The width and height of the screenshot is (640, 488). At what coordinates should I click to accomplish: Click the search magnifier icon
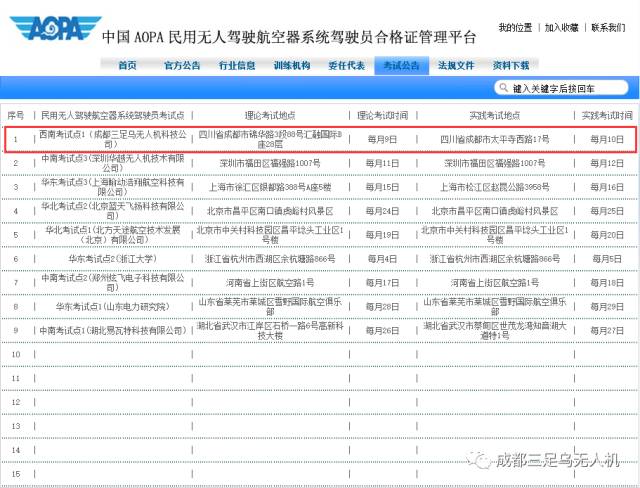tap(502, 88)
